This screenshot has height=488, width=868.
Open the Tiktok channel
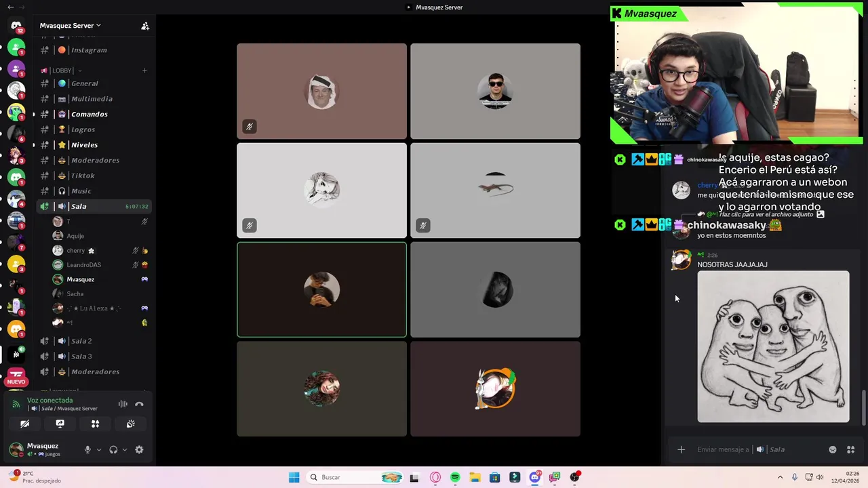click(94, 176)
